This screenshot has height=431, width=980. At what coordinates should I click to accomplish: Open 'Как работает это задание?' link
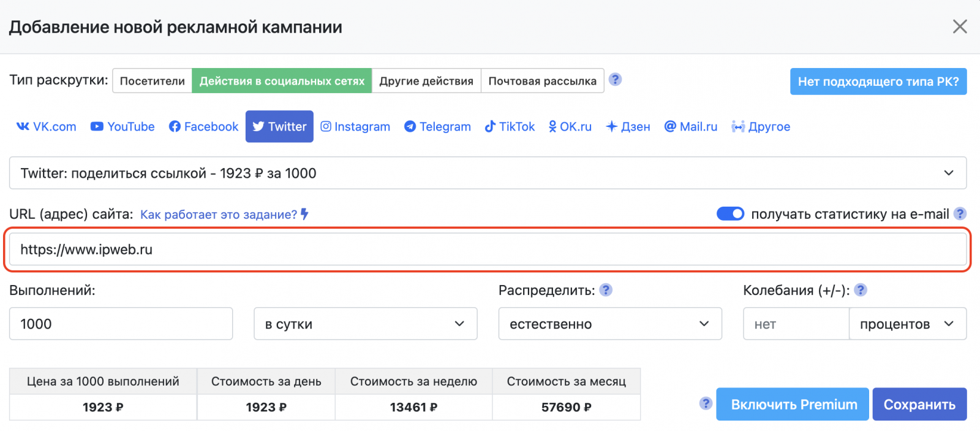point(219,215)
